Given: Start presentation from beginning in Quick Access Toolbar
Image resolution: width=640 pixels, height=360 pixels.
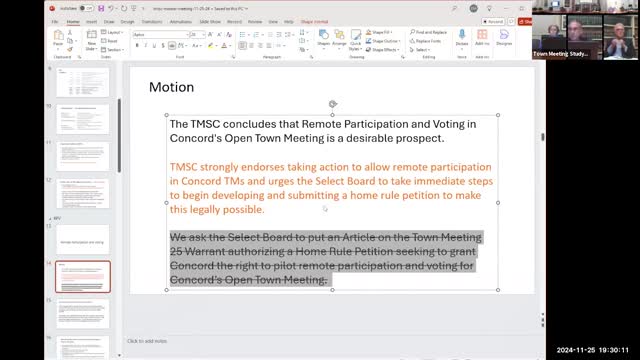Looking at the screenshot, I should tap(133, 8).
